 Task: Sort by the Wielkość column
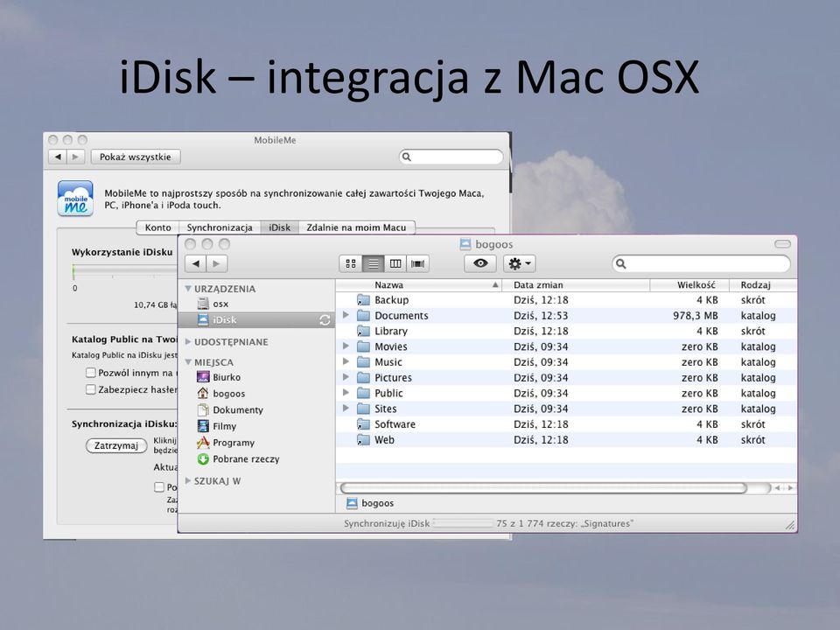pos(689,285)
